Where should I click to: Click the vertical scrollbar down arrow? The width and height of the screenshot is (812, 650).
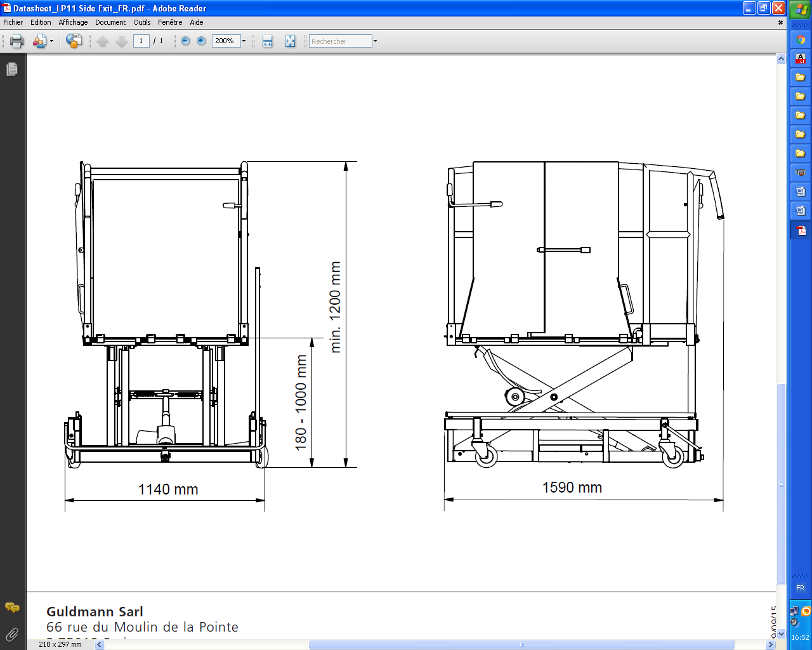(781, 634)
